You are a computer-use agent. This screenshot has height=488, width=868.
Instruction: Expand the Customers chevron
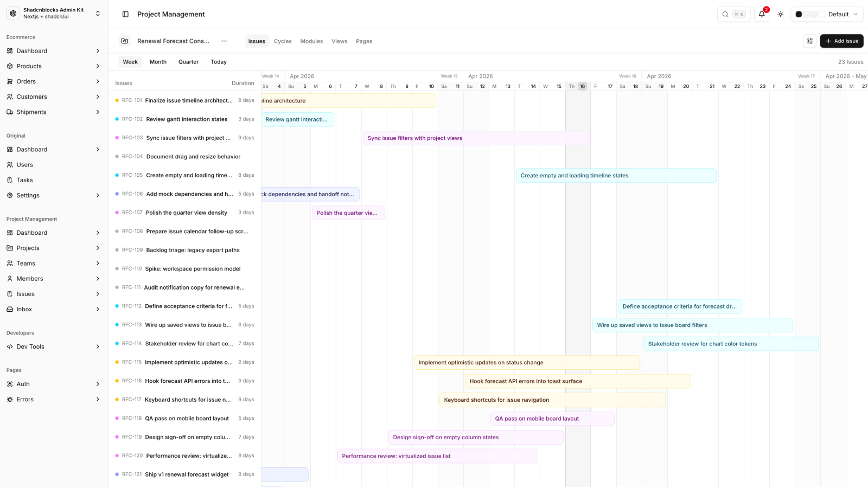pyautogui.click(x=98, y=97)
